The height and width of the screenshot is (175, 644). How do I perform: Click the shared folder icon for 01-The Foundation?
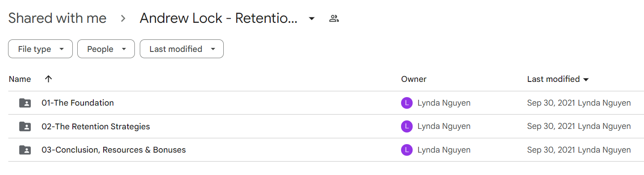(x=25, y=103)
